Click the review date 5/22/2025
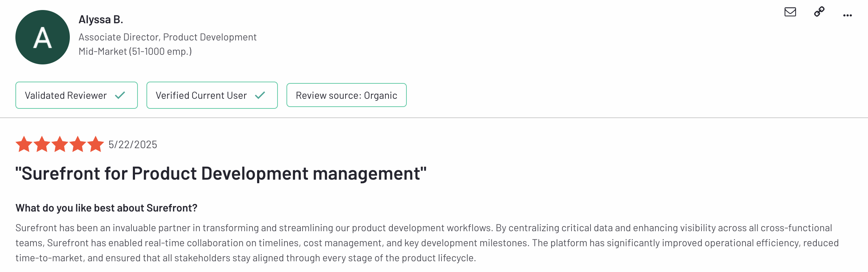 coord(133,145)
